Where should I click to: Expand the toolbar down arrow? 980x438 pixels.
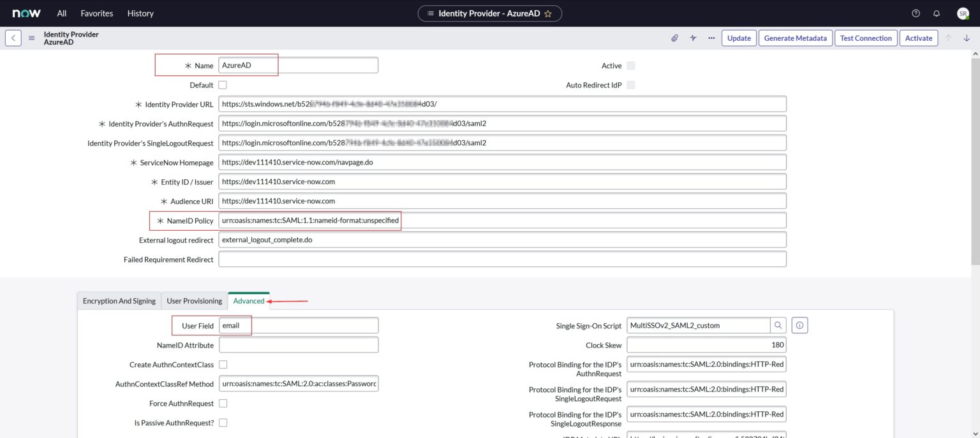pyautogui.click(x=967, y=38)
